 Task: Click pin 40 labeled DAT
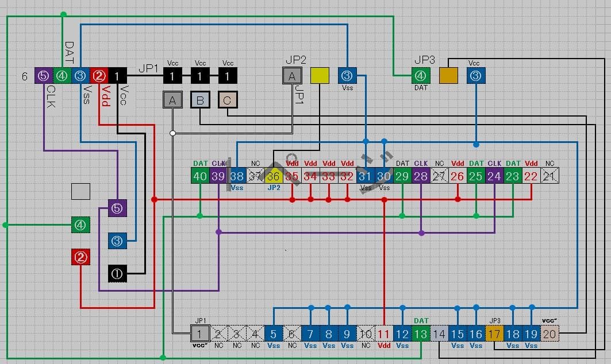[x=200, y=176]
